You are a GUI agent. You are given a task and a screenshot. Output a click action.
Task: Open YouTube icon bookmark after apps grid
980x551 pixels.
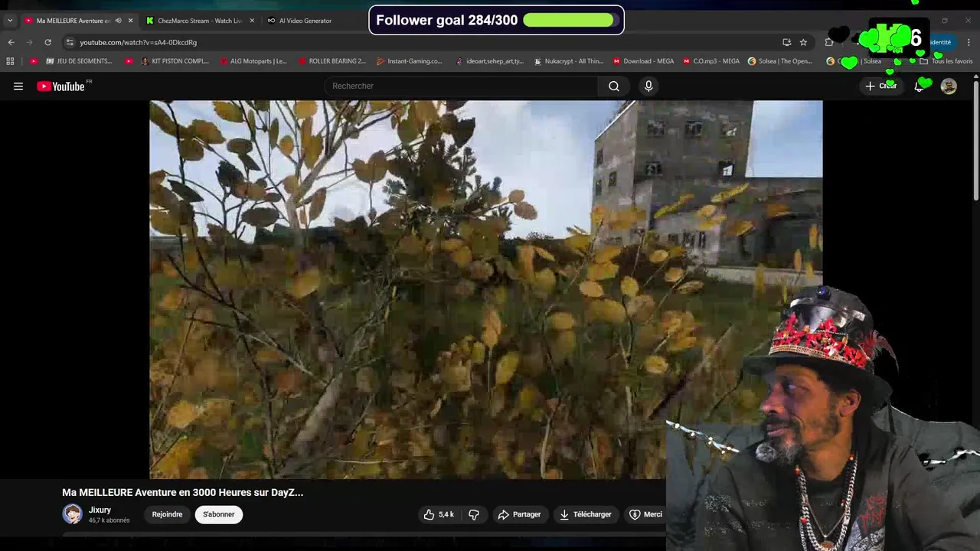click(x=33, y=61)
